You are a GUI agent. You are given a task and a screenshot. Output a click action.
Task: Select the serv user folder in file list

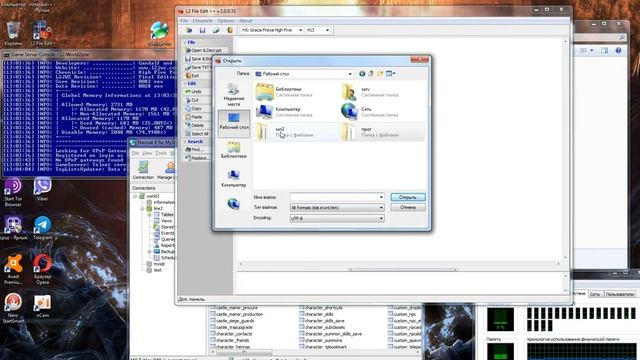382,92
